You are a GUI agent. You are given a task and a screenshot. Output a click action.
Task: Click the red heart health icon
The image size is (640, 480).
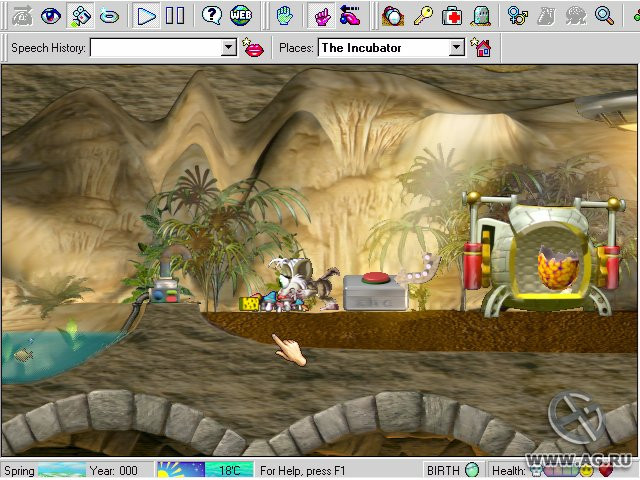pyautogui.click(x=606, y=471)
